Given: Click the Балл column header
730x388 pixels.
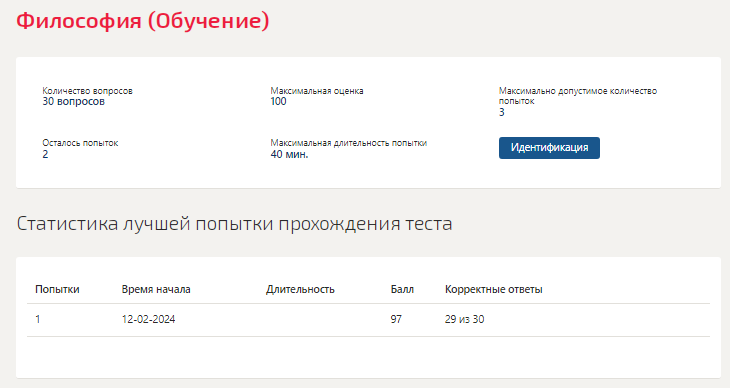Looking at the screenshot, I should (x=402, y=289).
